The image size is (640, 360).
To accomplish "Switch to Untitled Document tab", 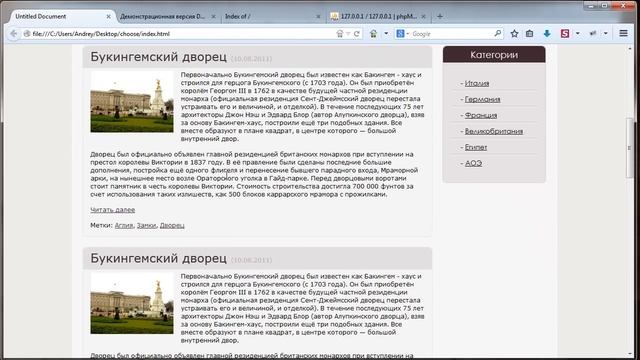I will (61, 16).
